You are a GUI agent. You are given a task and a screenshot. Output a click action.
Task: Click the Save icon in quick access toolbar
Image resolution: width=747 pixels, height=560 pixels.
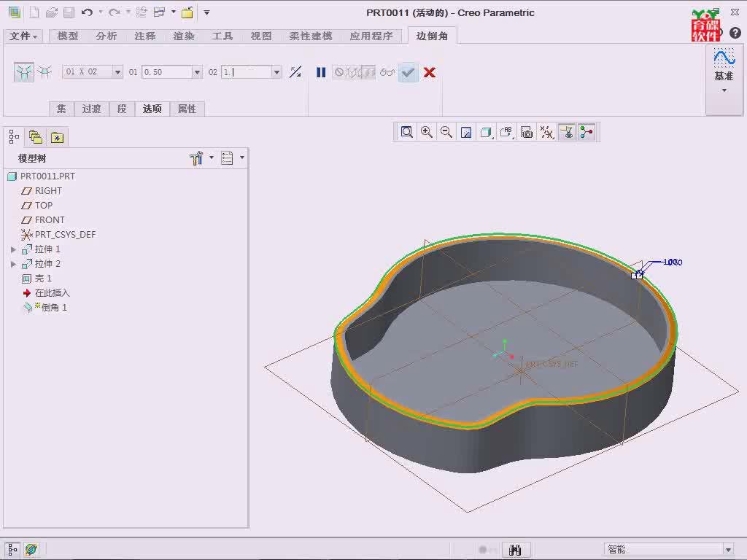click(69, 12)
